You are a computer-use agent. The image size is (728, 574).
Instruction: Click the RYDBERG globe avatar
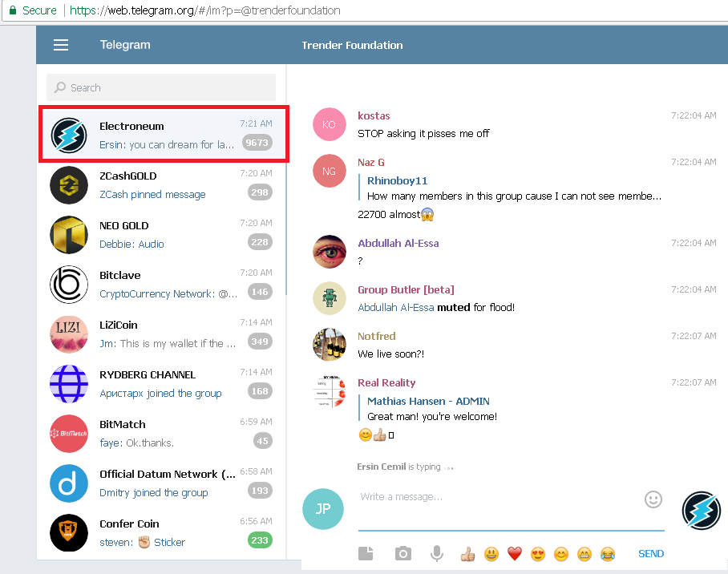coord(69,383)
